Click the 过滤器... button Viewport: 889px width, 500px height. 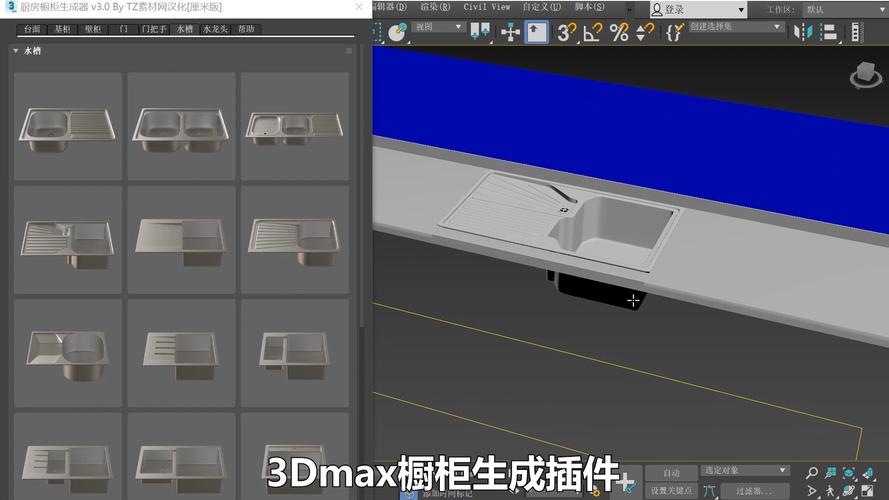(x=755, y=491)
